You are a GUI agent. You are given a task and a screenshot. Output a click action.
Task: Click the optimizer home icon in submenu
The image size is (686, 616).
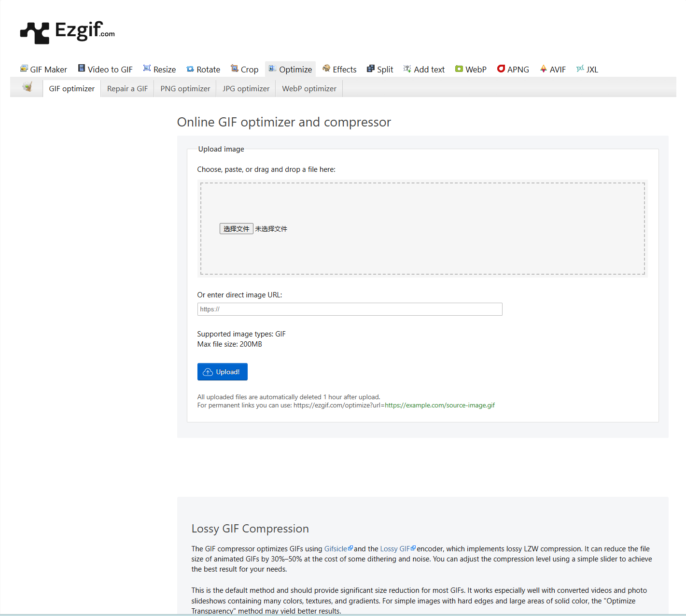tap(27, 87)
